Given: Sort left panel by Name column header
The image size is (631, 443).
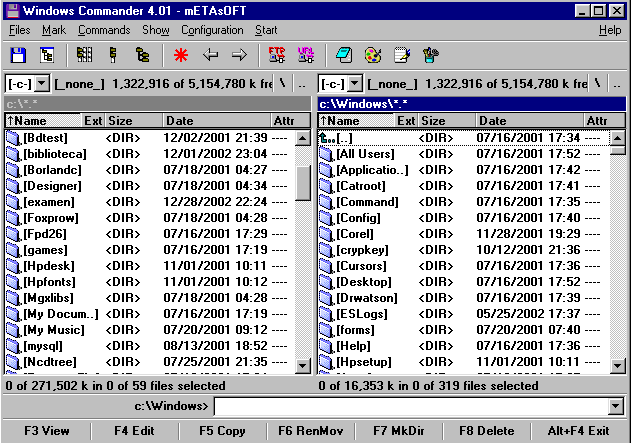Looking at the screenshot, I should 43,121.
